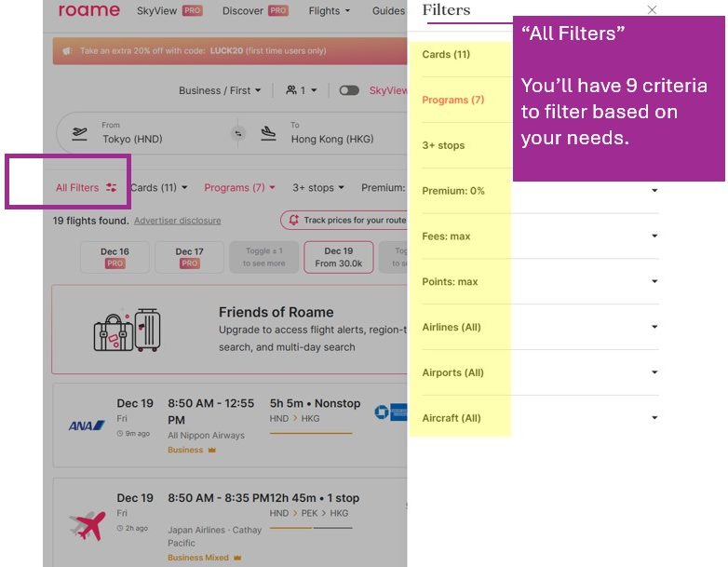Click the passengers people icon
728x567 pixels.
291,90
